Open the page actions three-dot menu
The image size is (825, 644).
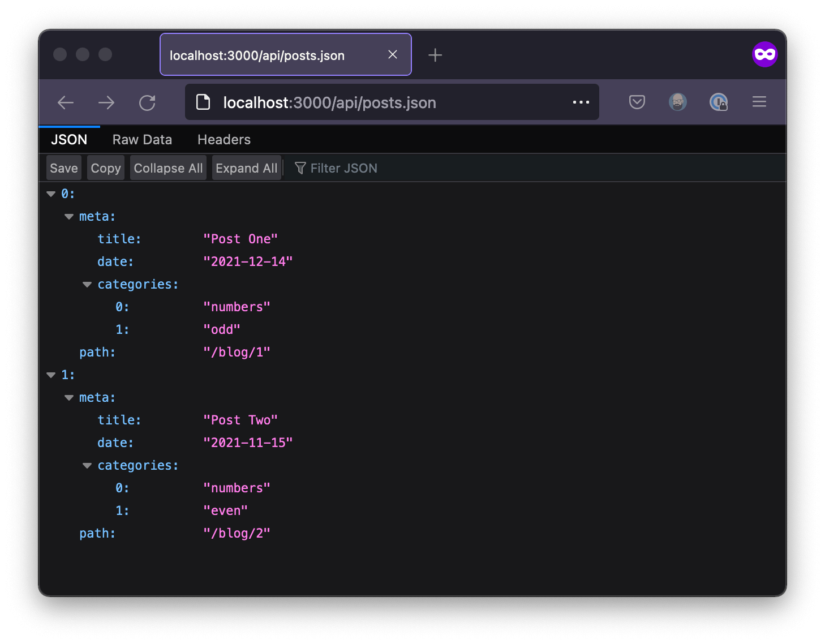tap(581, 102)
